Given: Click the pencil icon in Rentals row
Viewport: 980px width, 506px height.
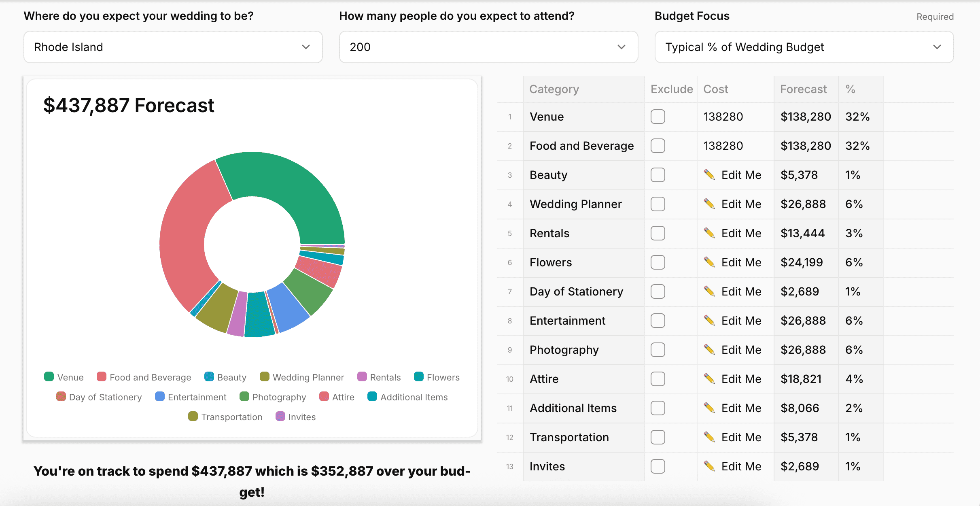Looking at the screenshot, I should [709, 233].
